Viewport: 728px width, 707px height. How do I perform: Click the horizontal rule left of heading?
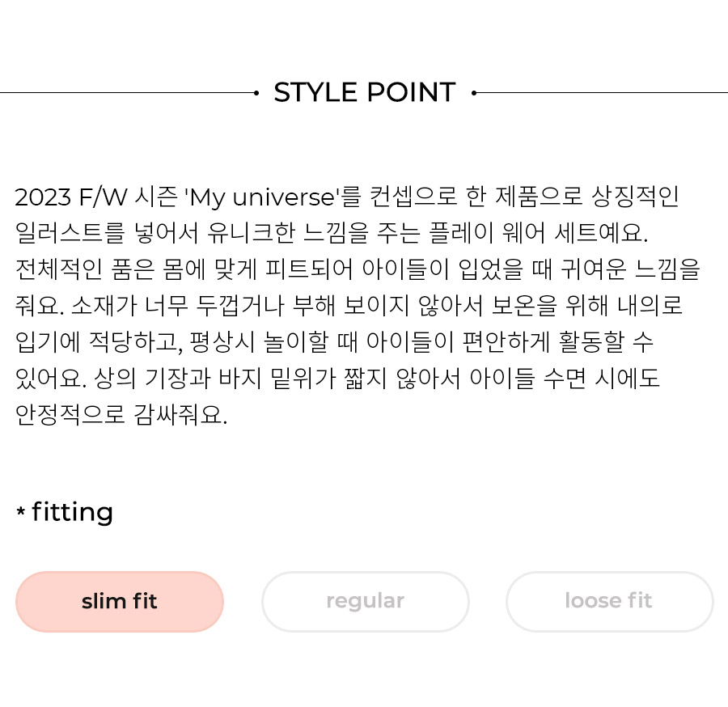(x=127, y=93)
